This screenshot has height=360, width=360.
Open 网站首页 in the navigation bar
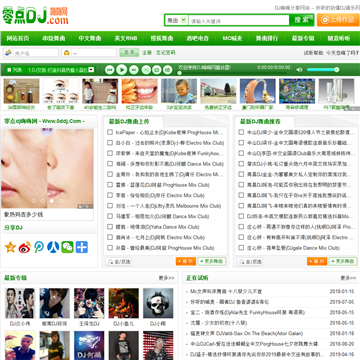coord(18,38)
